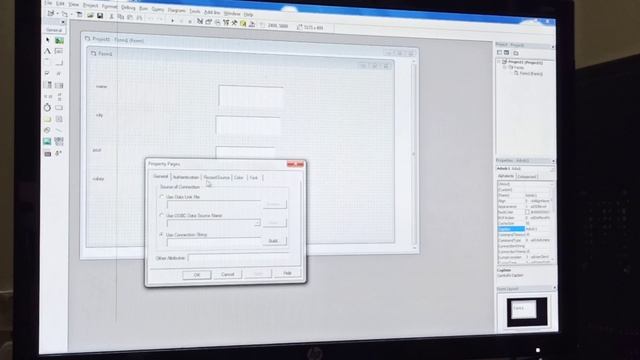This screenshot has width=640, height=360.
Task: Select Form1 in the Project tree
Action: pyautogui.click(x=531, y=73)
